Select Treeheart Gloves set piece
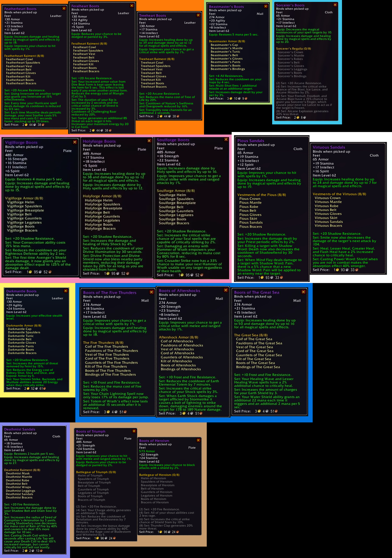The height and width of the screenshot is (558, 392). click(x=153, y=76)
